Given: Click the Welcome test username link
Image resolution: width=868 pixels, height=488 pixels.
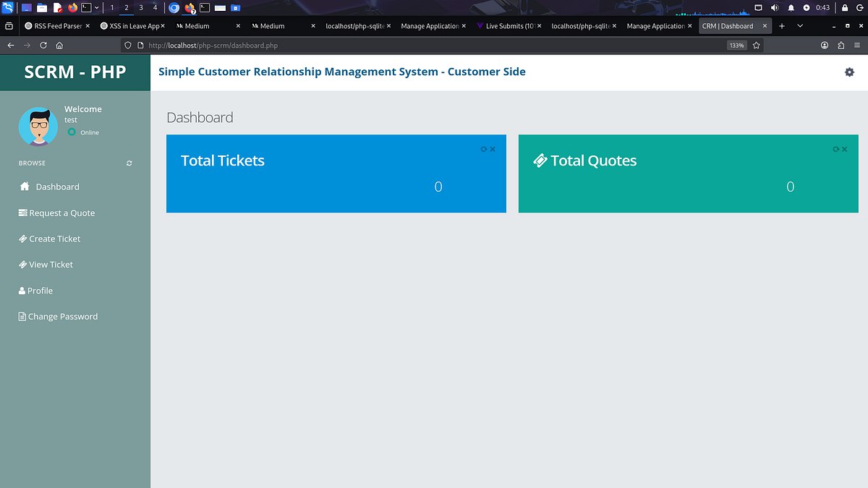Looking at the screenshot, I should pyautogui.click(x=82, y=114).
